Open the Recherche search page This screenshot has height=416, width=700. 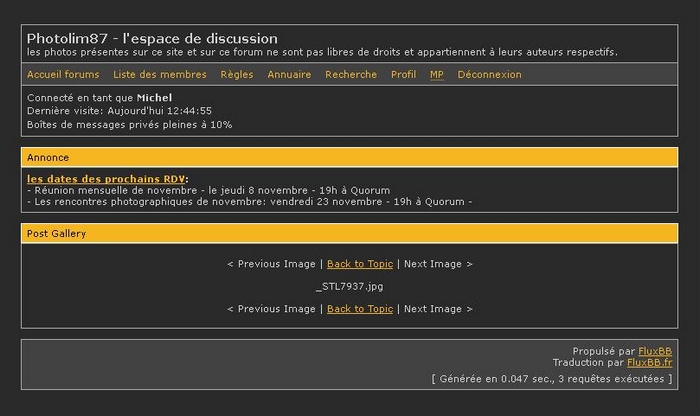pyautogui.click(x=351, y=75)
